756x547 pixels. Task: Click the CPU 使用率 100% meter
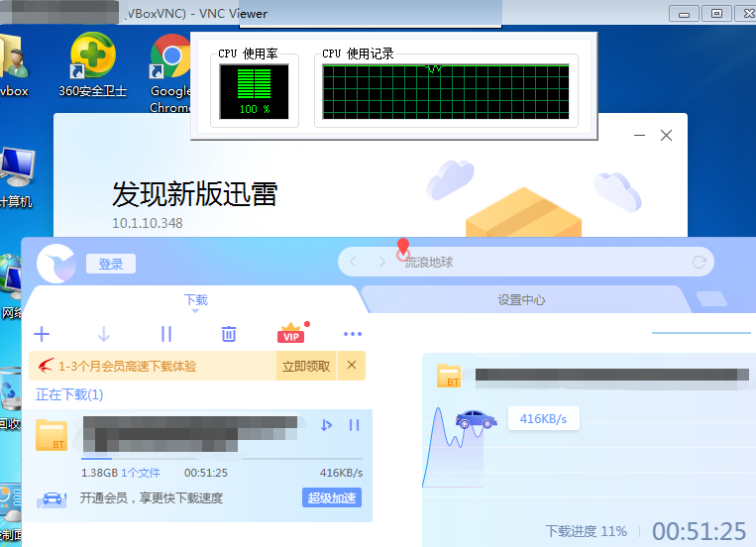tap(254, 91)
